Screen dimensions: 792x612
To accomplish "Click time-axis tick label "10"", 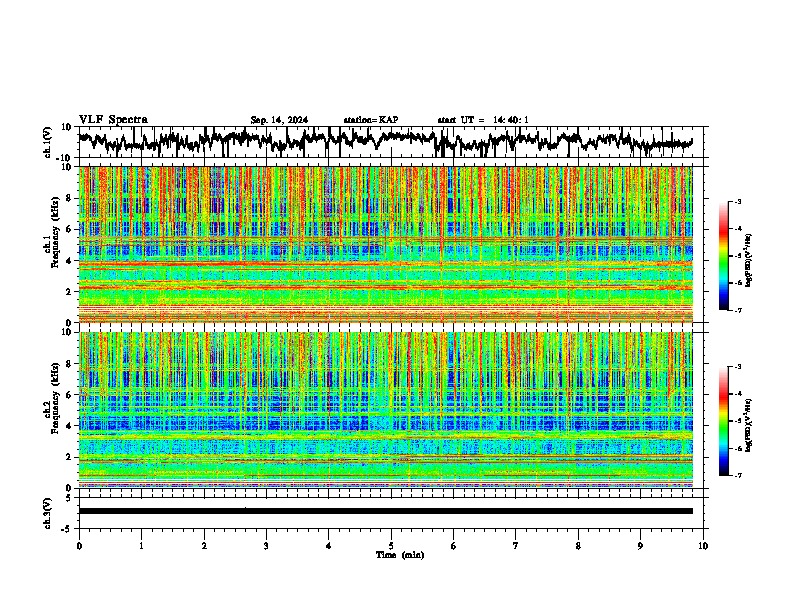I will (703, 546).
